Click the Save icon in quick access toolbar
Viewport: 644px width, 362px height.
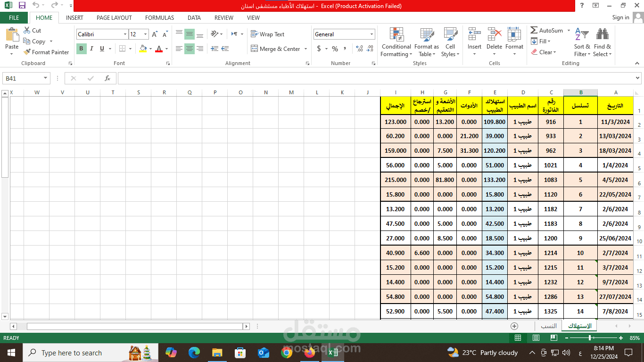pyautogui.click(x=22, y=6)
